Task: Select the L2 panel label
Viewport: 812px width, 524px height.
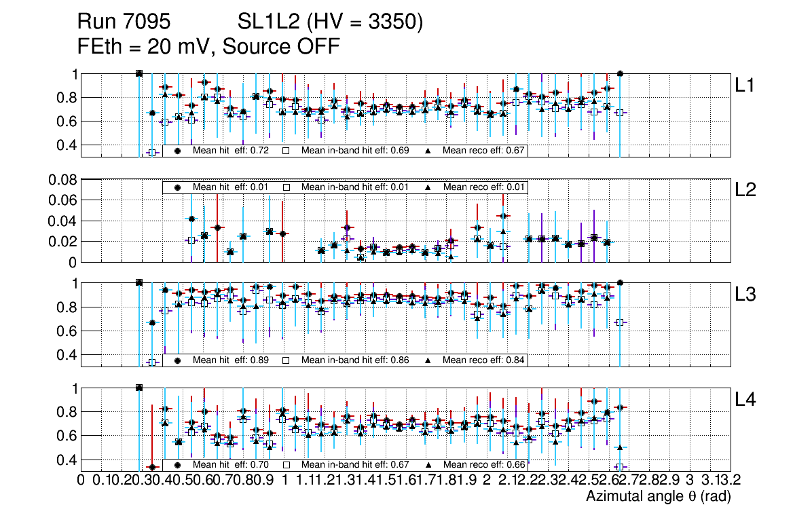Action: pos(745,190)
